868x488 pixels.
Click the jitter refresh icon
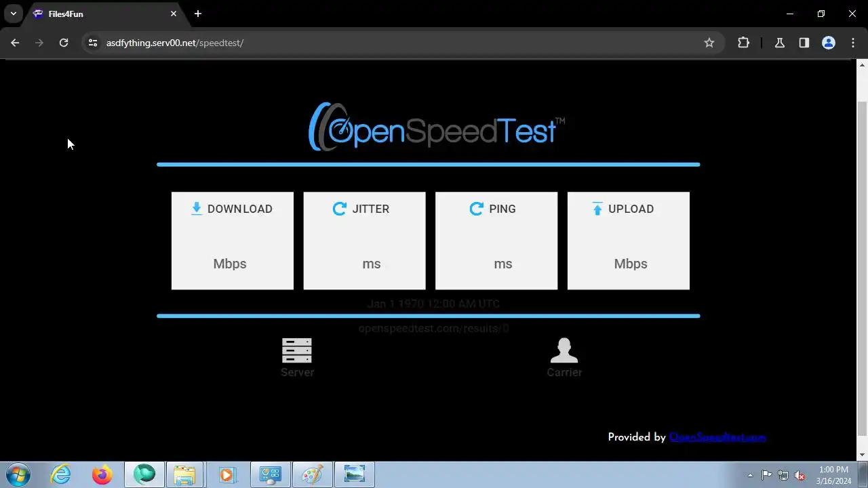(x=340, y=209)
